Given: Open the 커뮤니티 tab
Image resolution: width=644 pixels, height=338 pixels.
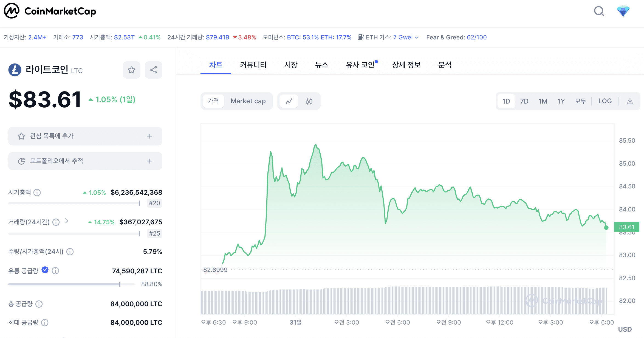Looking at the screenshot, I should coord(253,65).
